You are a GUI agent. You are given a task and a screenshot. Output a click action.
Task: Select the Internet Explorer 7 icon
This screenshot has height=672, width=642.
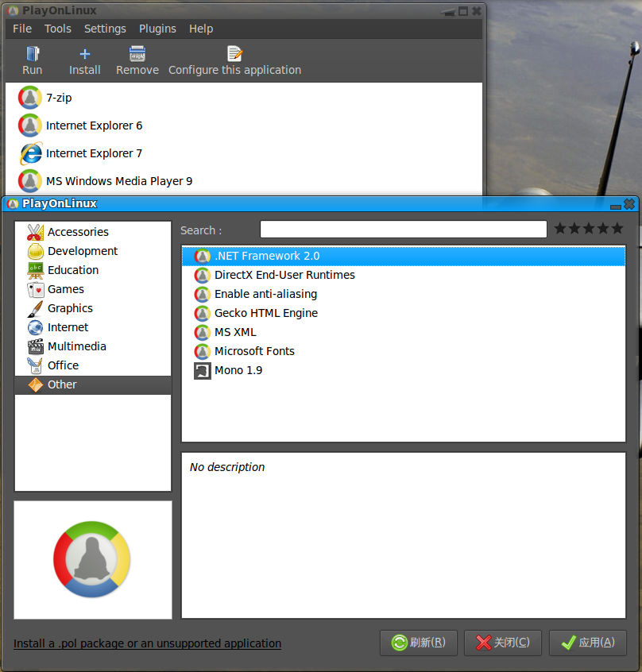tap(31, 153)
